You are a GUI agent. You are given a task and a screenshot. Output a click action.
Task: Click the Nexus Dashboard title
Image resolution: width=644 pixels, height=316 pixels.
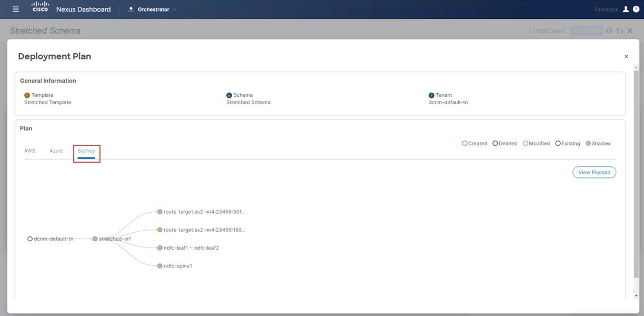coord(84,9)
